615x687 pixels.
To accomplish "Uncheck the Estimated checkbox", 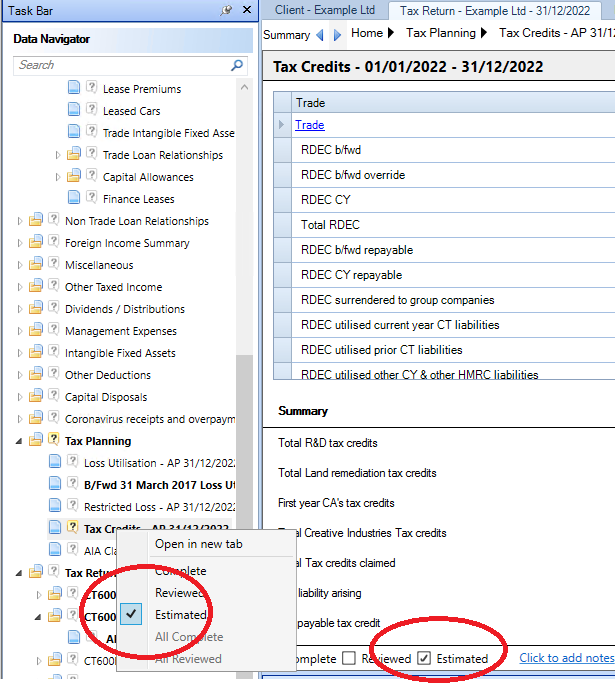I will 424,658.
